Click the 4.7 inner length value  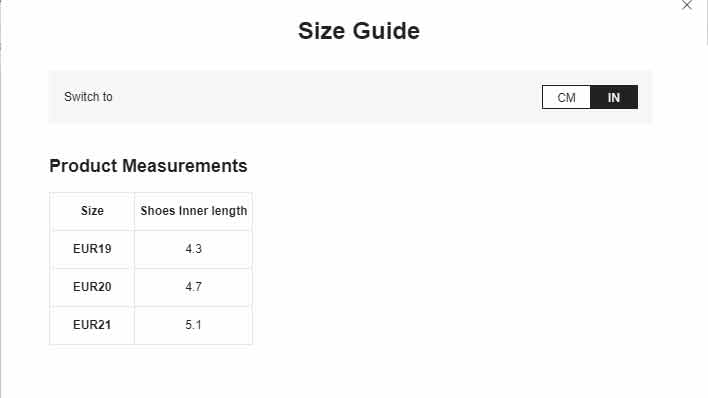(x=193, y=287)
